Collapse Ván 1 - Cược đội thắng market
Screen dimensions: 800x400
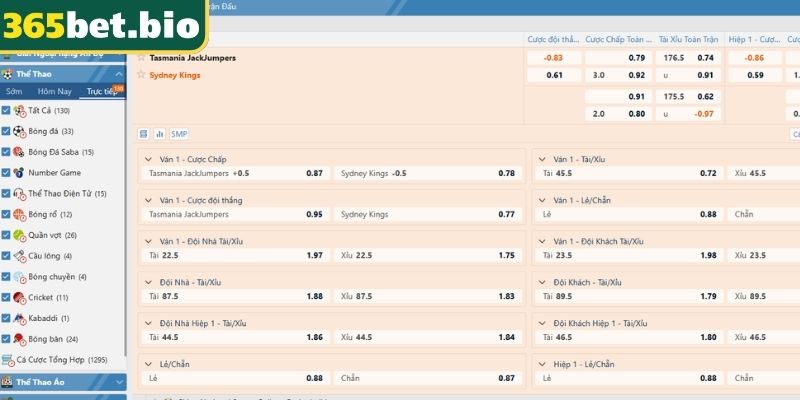point(148,200)
